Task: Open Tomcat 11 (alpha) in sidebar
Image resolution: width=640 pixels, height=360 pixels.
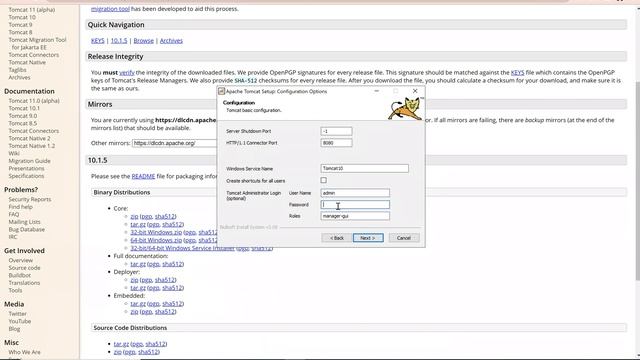Action: coord(32,9)
